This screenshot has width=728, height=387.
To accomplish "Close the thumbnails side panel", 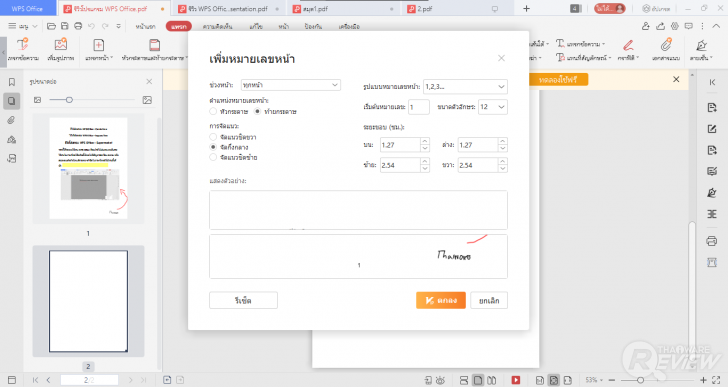I will coord(149,82).
